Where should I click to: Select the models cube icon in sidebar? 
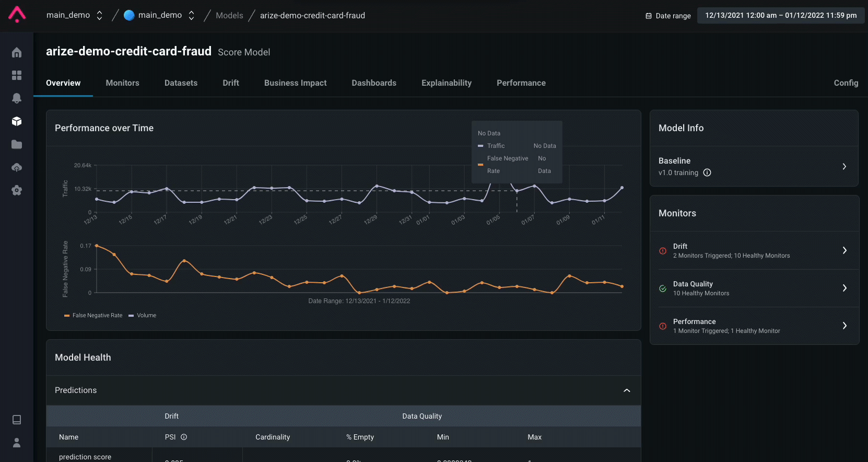[x=17, y=121]
